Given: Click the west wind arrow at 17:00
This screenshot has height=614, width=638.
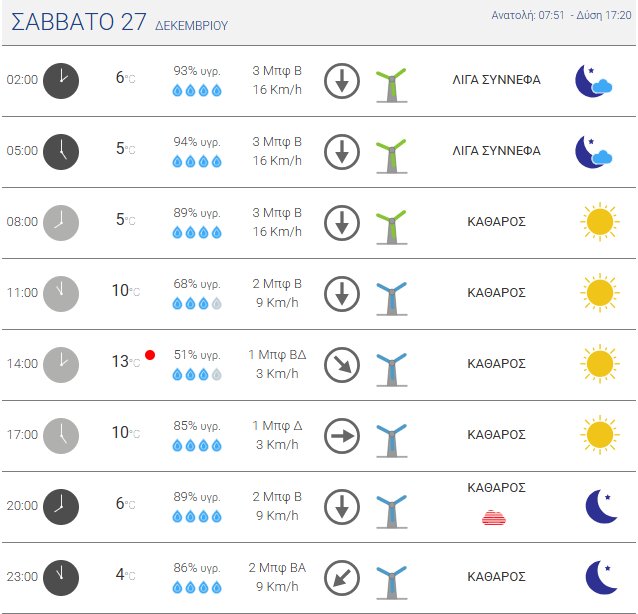Looking at the screenshot, I should 342,435.
